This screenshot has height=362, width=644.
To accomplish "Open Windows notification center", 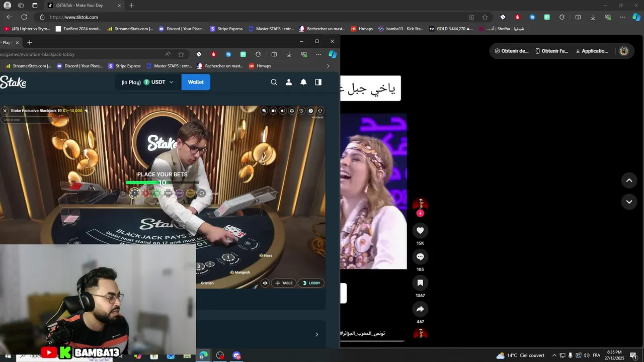I will click(633, 355).
